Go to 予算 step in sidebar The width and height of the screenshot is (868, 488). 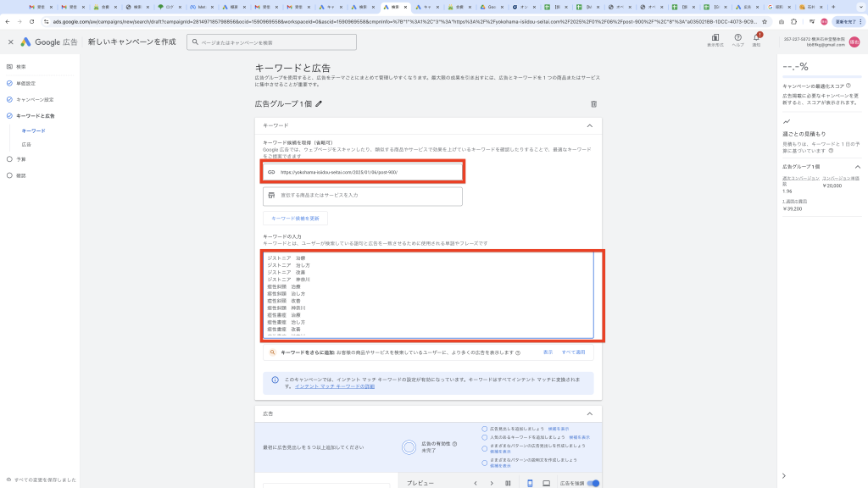[21, 158]
